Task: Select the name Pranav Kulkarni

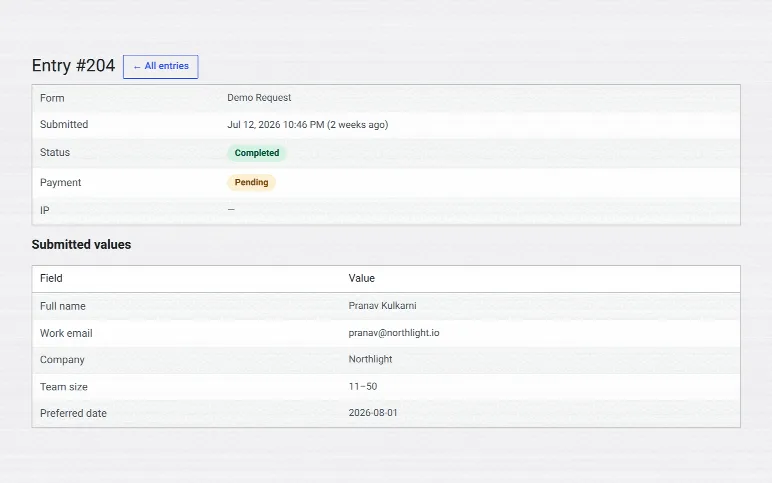Action: [x=382, y=305]
